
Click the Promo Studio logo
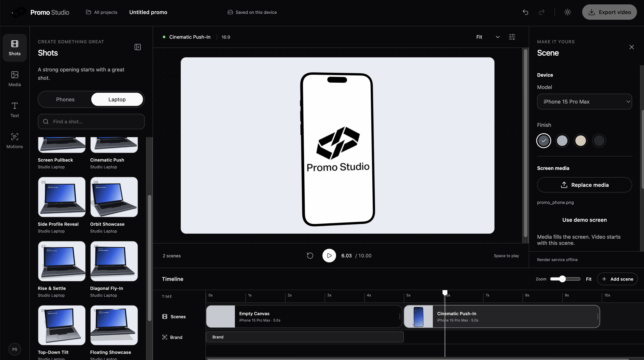click(x=40, y=12)
